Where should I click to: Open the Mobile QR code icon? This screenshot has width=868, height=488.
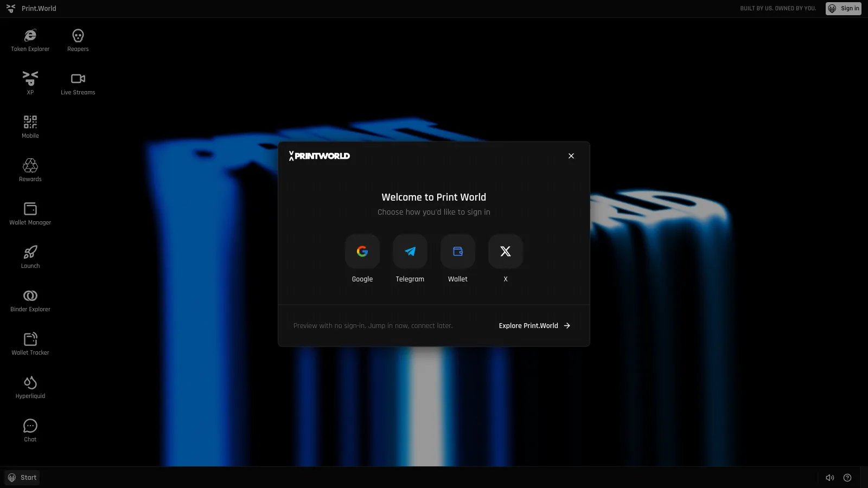[30, 127]
